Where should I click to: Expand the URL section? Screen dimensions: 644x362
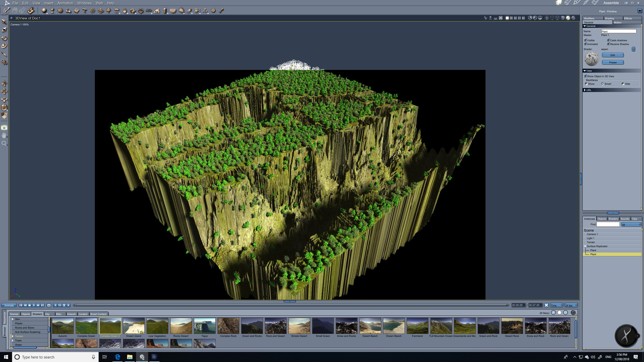click(x=585, y=90)
